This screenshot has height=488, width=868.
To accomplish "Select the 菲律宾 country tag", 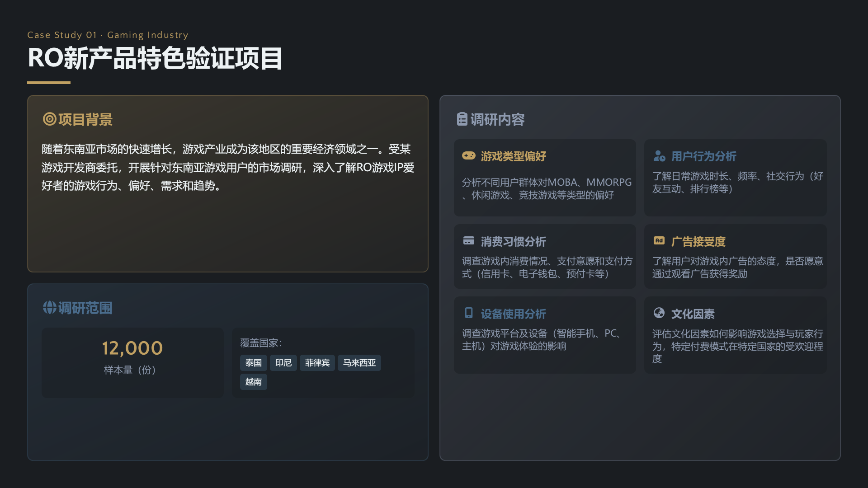I will [317, 363].
